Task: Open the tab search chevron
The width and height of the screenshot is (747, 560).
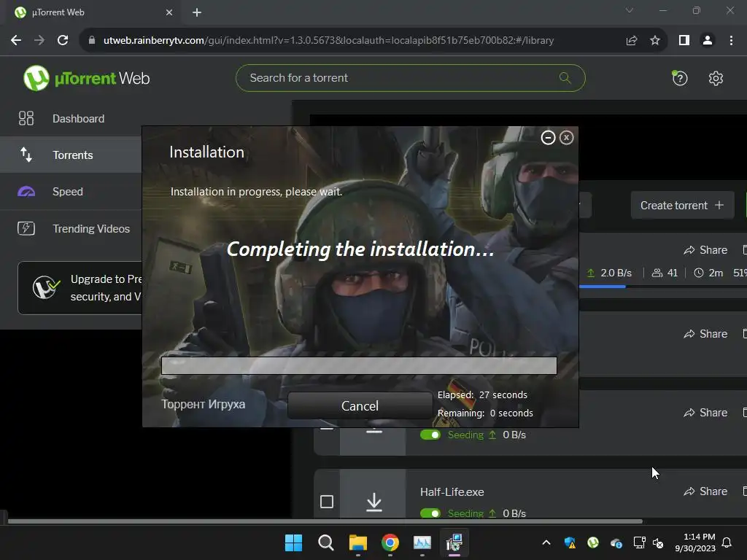Action: [630, 10]
